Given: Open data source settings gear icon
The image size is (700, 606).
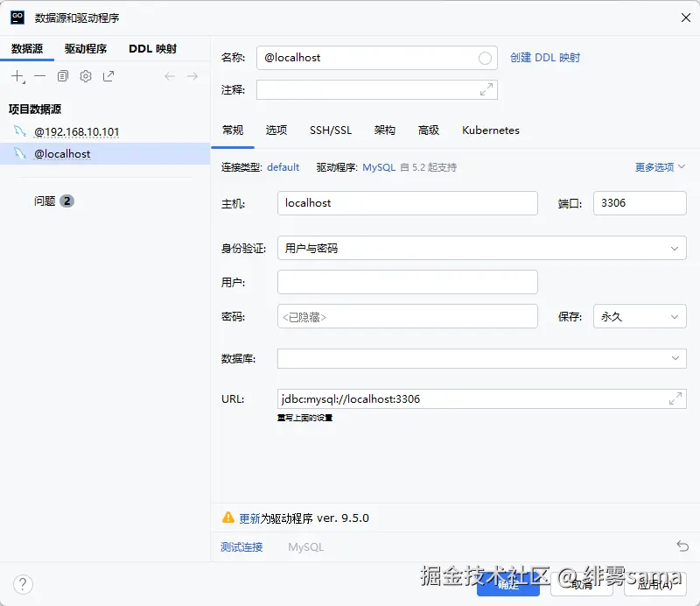Looking at the screenshot, I should [x=86, y=76].
